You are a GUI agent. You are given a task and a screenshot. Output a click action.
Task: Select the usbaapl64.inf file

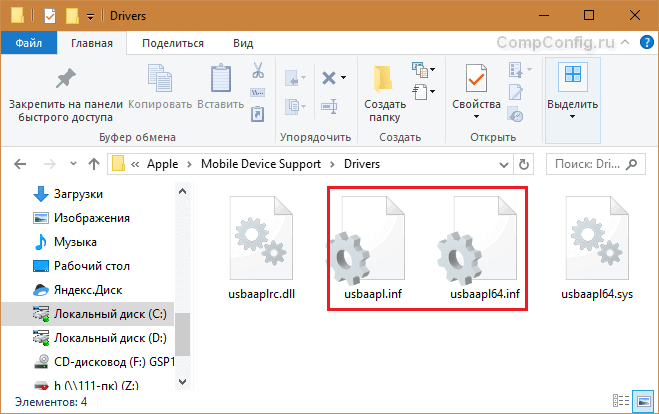[485, 248]
